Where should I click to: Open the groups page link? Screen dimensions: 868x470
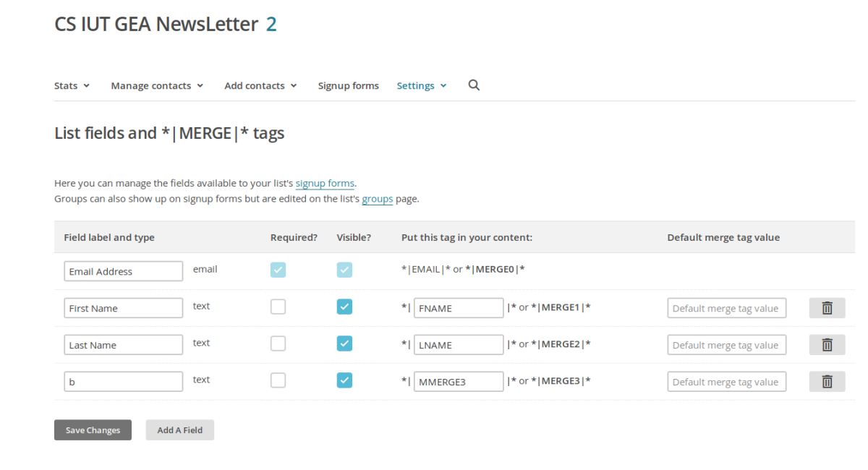(378, 198)
